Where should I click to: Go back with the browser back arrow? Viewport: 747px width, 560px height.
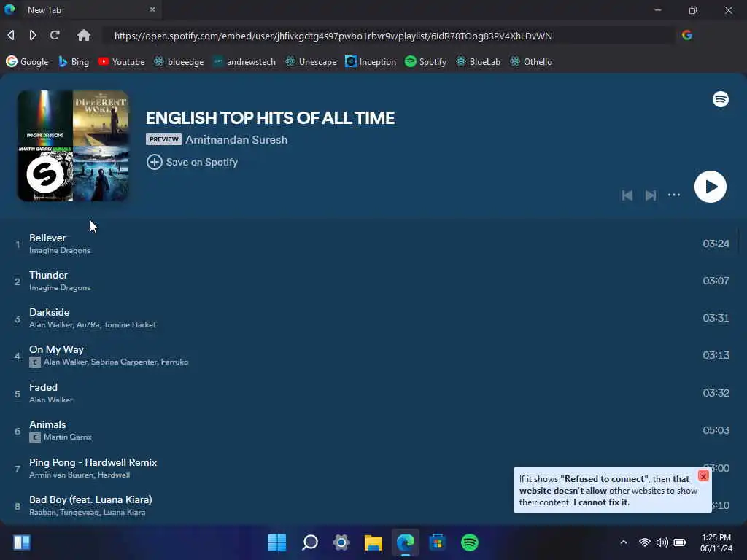click(x=11, y=35)
